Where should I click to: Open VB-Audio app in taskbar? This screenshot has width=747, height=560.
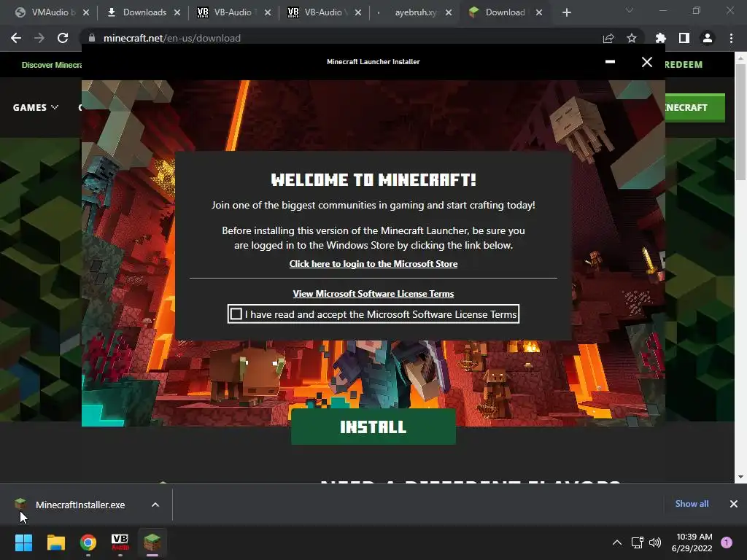point(120,542)
